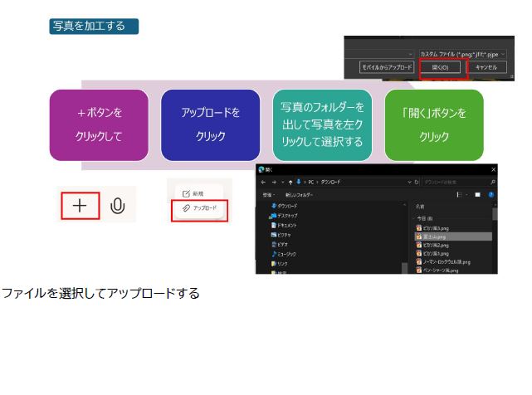Click the plus (+) button icon
Viewport: 532px width, 395px height.
click(x=80, y=205)
